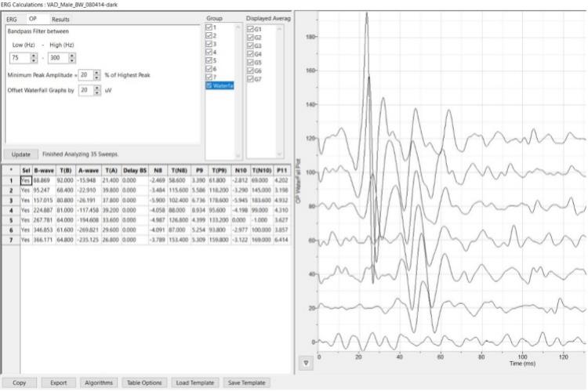
Task: Click the Delay BS column header
Action: tap(135, 170)
